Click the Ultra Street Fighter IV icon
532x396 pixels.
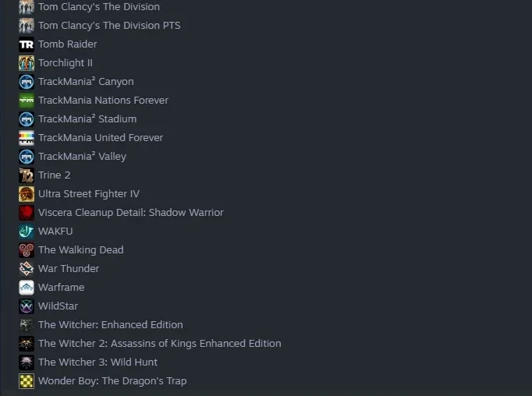[x=27, y=194]
